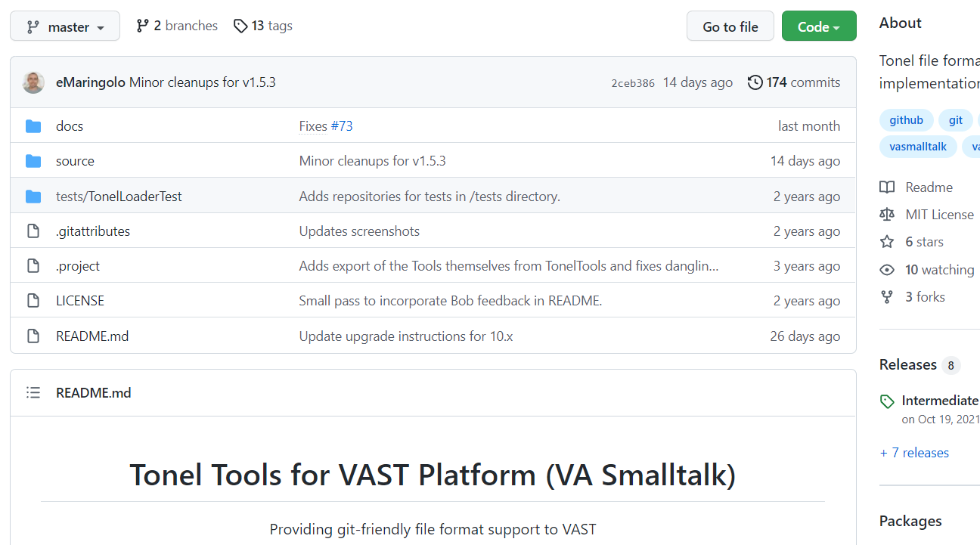This screenshot has width=980, height=545.
Task: Click the Releases count badge 8
Action: (951, 366)
